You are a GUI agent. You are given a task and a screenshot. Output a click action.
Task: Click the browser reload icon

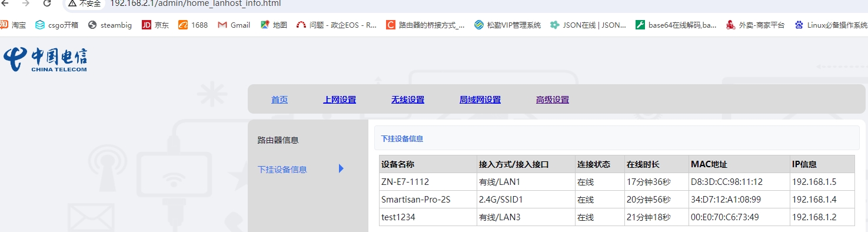(47, 3)
